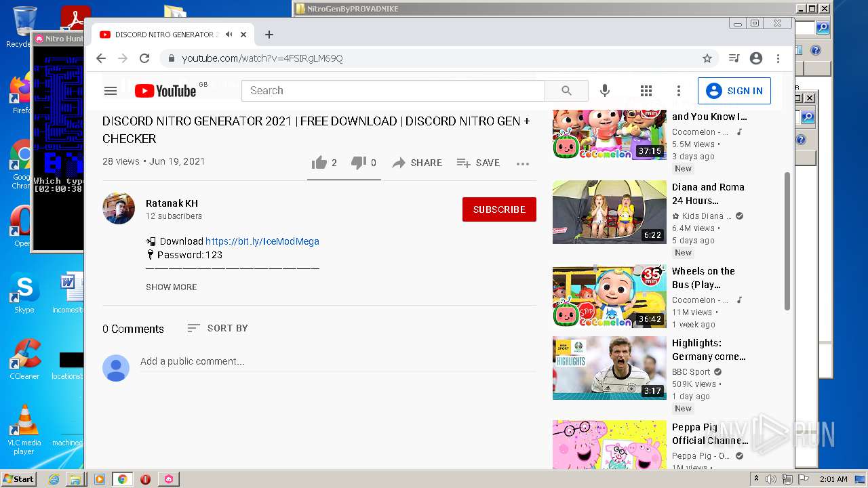The image size is (868, 488).
Task: Open Wheels on the Bus thumbnail
Action: click(610, 296)
